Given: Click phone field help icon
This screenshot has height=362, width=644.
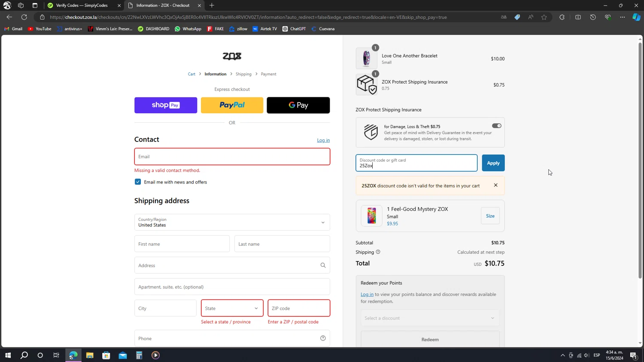Looking at the screenshot, I should [323, 338].
